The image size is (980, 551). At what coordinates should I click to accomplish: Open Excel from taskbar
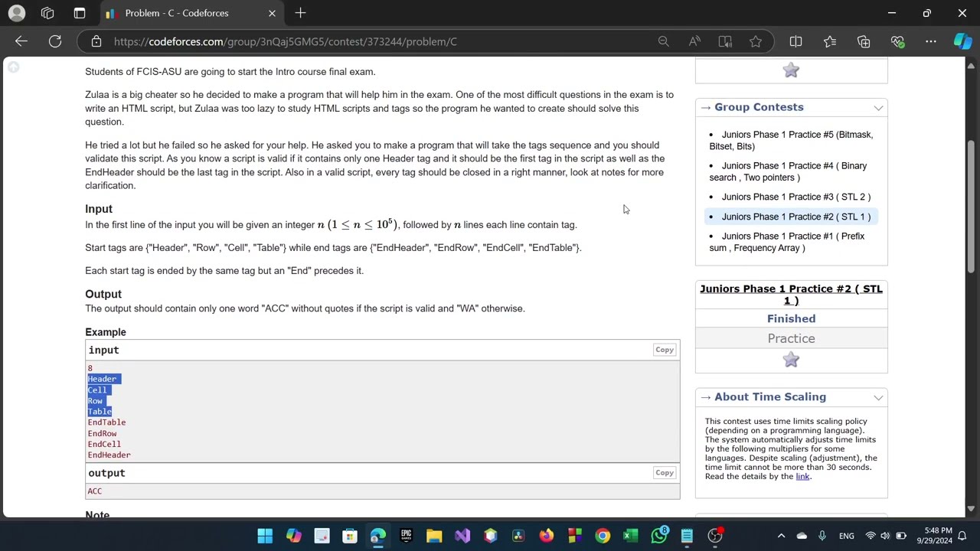(631, 536)
